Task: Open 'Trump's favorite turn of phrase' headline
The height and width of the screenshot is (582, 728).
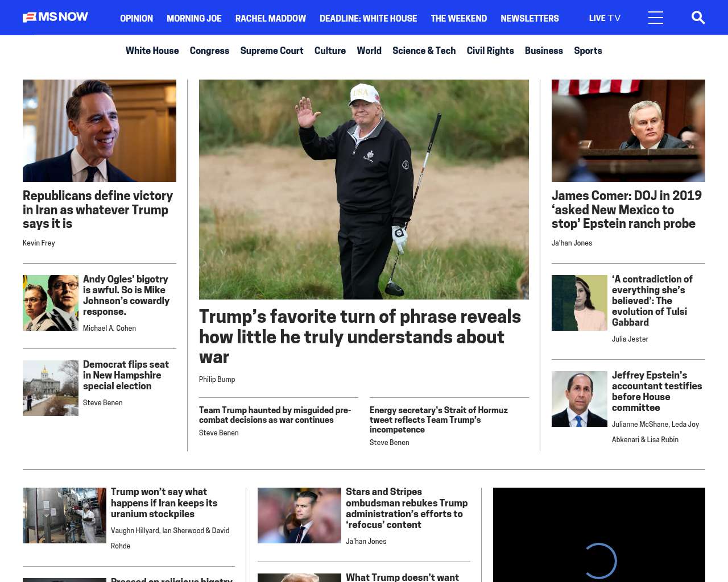Action: point(359,336)
